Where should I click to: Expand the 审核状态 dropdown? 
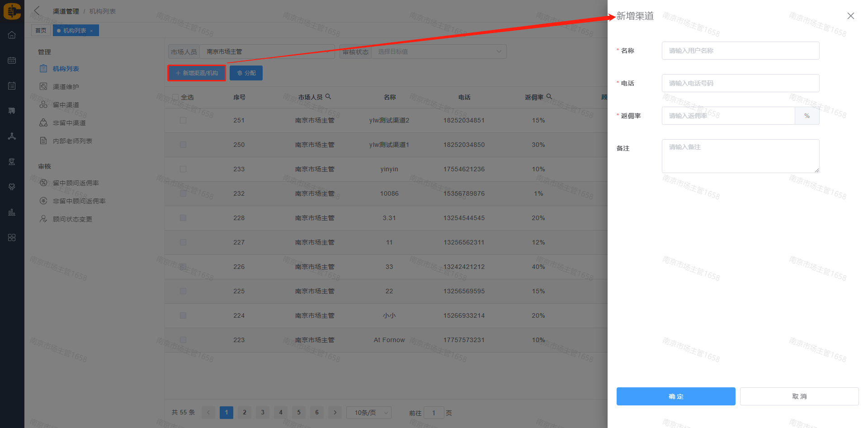tap(439, 52)
